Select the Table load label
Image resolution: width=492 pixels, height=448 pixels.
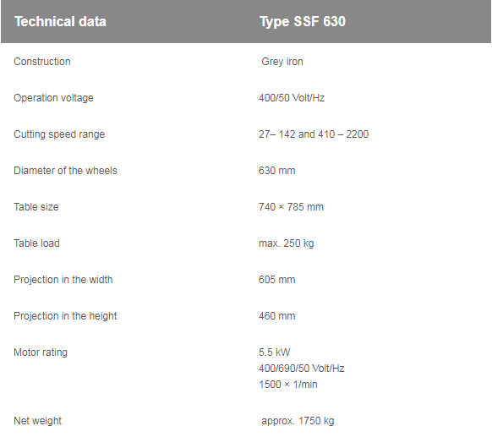[36, 243]
